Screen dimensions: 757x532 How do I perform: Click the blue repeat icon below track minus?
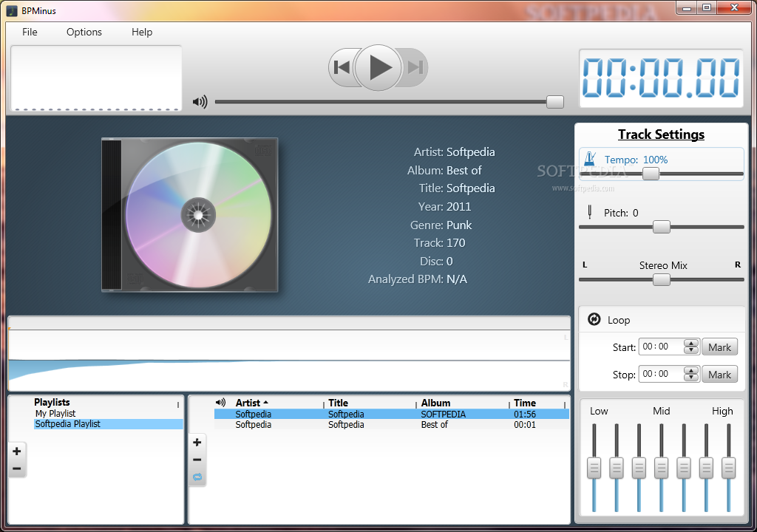(x=197, y=477)
